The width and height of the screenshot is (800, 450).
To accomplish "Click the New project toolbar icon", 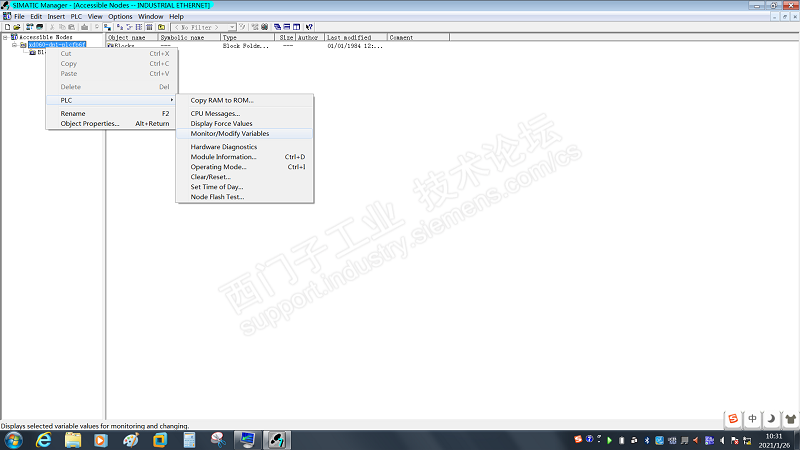I will coord(7,27).
